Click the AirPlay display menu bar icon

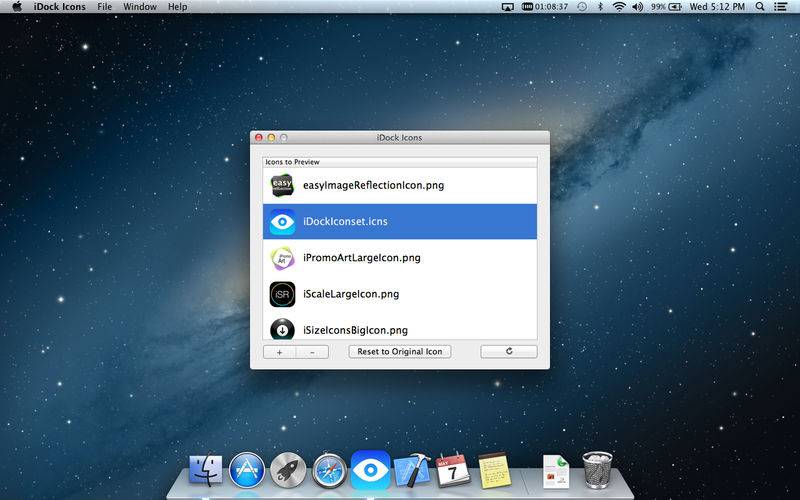pos(507,7)
